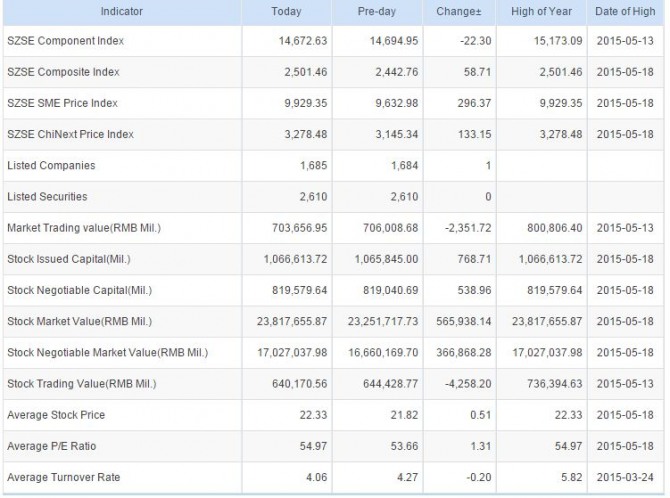Click the Market Trading value row label
This screenshot has height=498, width=670.
[x=84, y=228]
